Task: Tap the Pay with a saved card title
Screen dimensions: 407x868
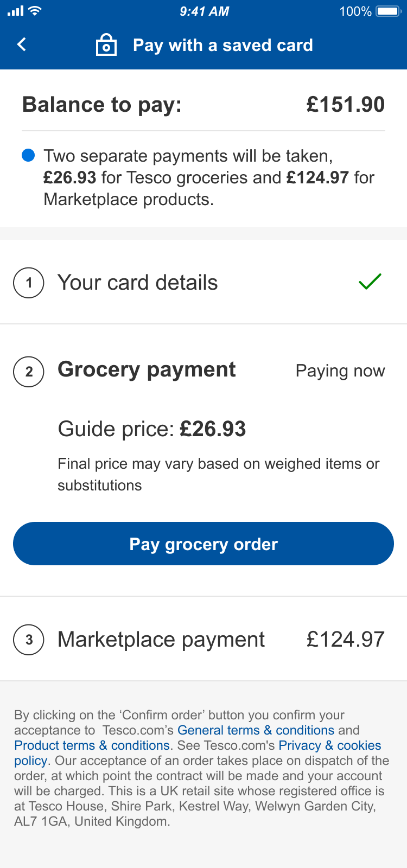Action: 222,45
